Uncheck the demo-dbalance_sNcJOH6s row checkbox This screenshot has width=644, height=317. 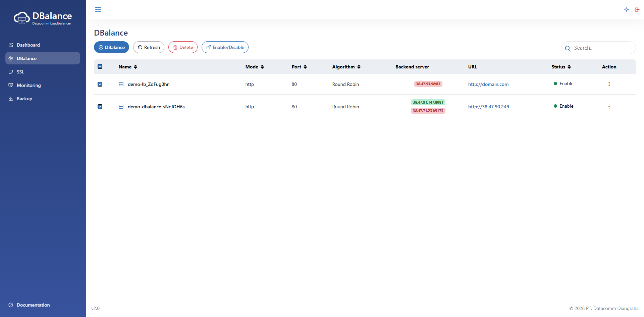(100, 107)
